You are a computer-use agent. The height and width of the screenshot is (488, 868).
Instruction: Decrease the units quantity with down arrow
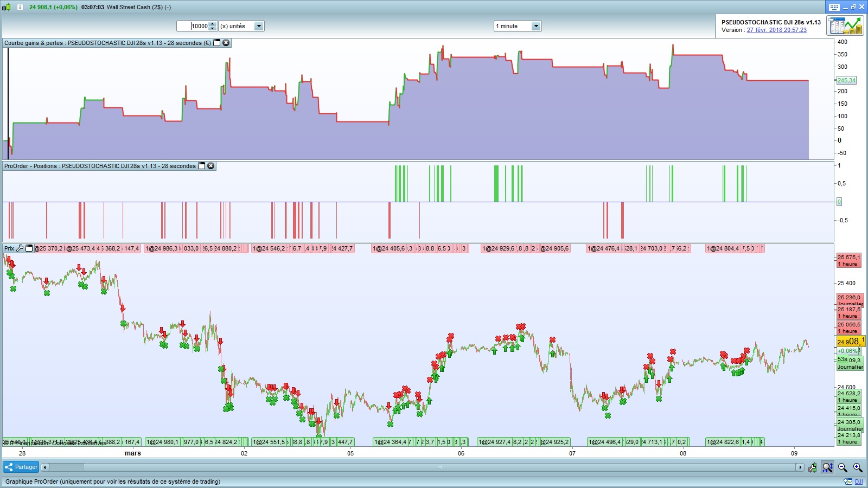(213, 28)
